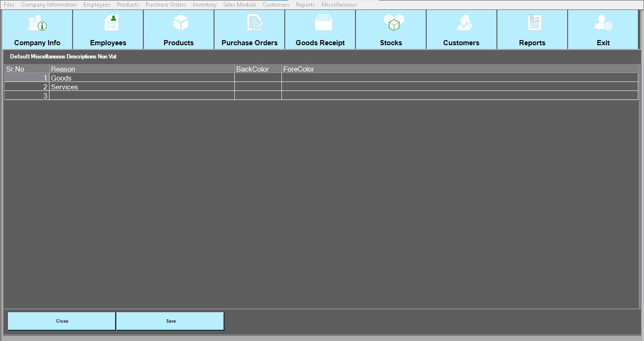The height and width of the screenshot is (341, 644).
Task: Click the Company Info building icon
Action: point(37,23)
